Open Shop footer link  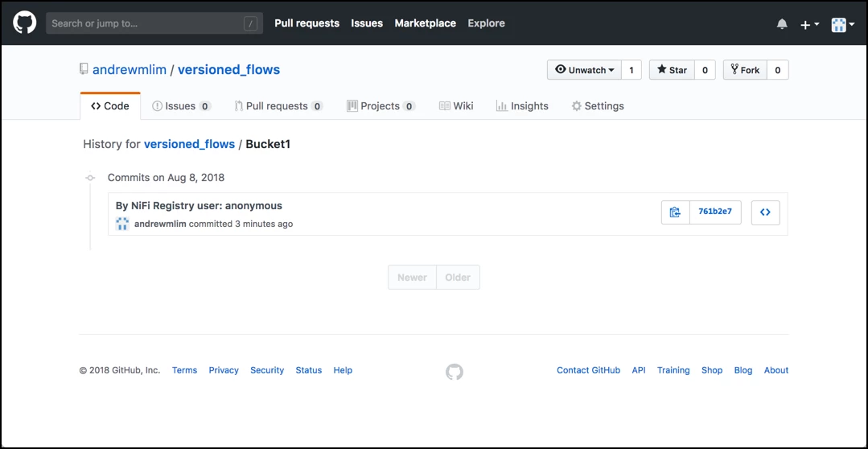point(712,370)
